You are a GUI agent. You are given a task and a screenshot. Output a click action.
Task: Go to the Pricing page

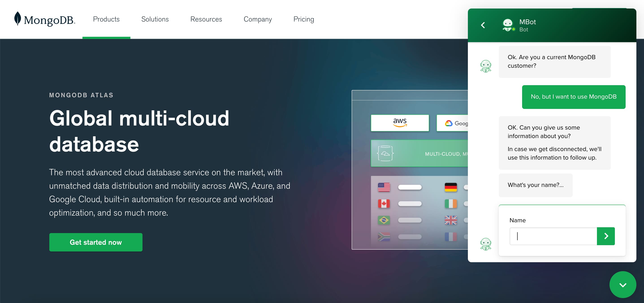[x=303, y=19]
